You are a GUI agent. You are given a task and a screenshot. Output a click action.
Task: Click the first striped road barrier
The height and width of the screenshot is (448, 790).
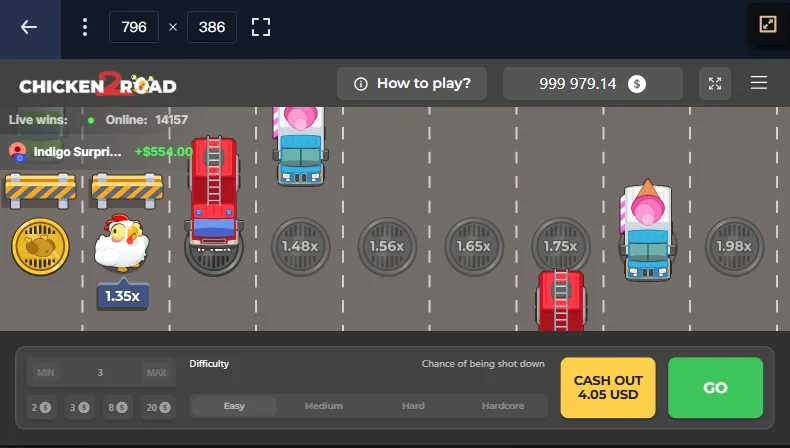40,190
